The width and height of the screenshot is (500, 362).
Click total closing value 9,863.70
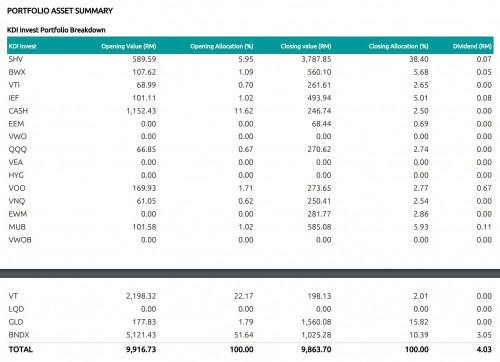click(316, 349)
